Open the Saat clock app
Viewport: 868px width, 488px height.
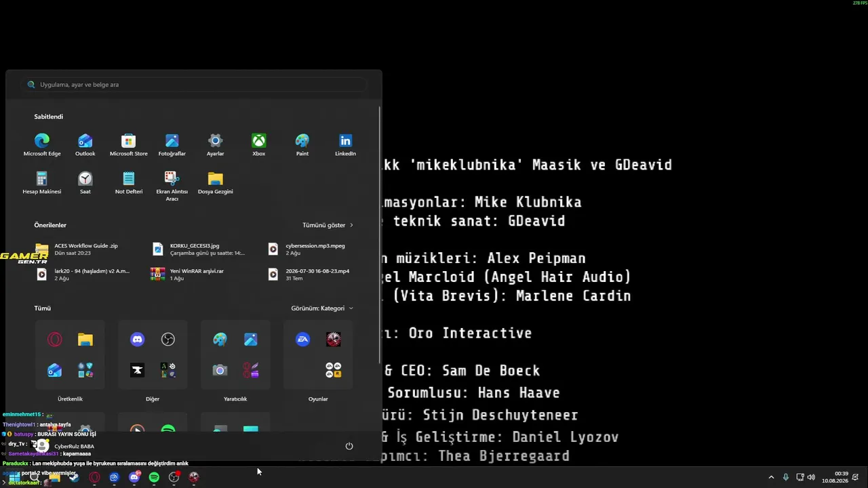click(85, 182)
